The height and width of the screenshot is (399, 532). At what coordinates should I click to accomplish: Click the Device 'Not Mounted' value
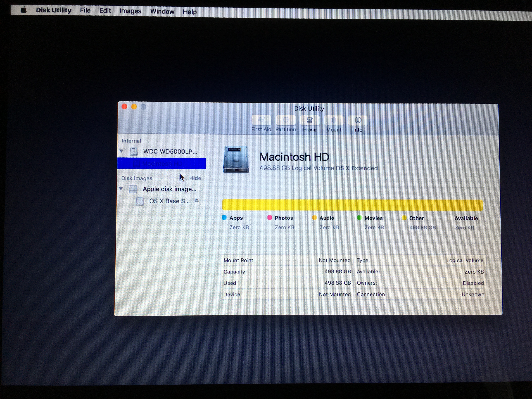pyautogui.click(x=335, y=294)
